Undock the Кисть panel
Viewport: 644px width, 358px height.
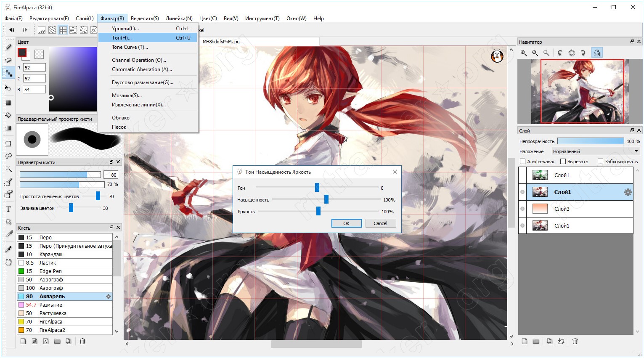tap(111, 228)
